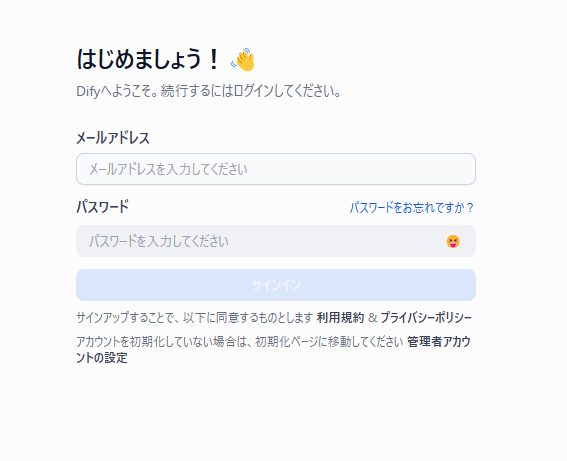Click the ampersand between 利用規約 and プライバシーポリシー
Viewport: 567px width, 461px height.
point(372,318)
